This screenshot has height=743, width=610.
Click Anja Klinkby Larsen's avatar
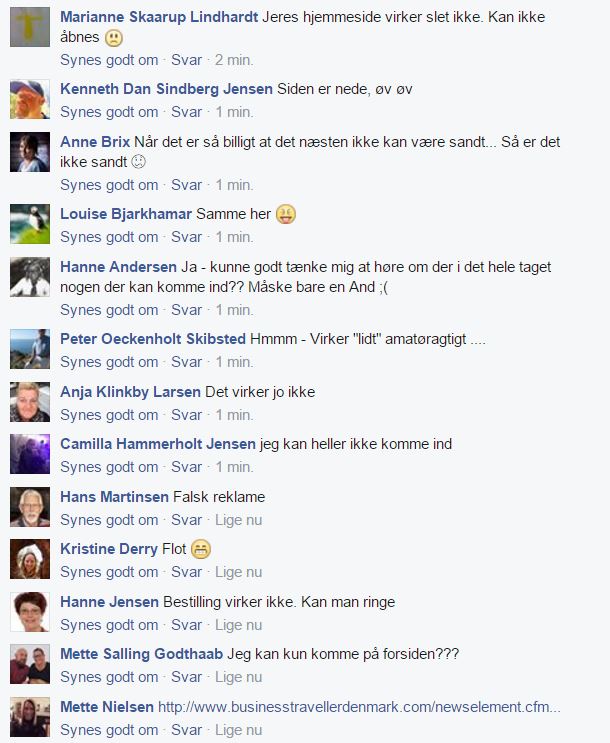[30, 402]
